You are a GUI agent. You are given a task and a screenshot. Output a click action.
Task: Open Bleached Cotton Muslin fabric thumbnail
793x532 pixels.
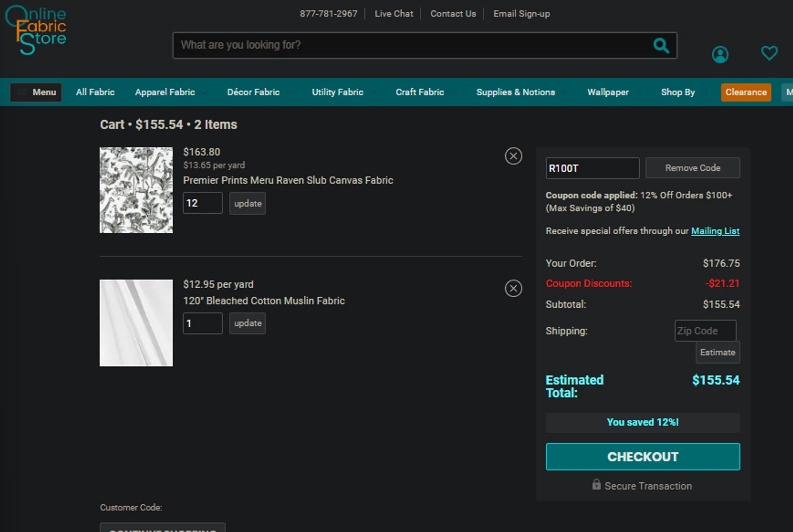click(x=136, y=323)
